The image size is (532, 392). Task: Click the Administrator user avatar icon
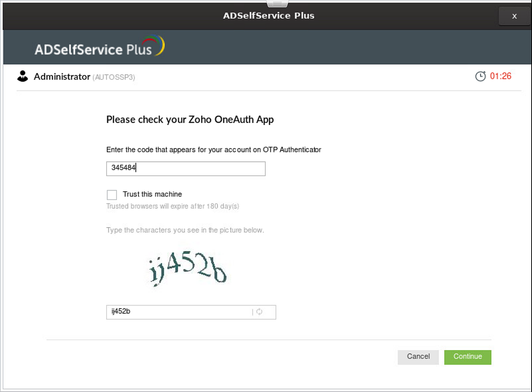(x=23, y=76)
